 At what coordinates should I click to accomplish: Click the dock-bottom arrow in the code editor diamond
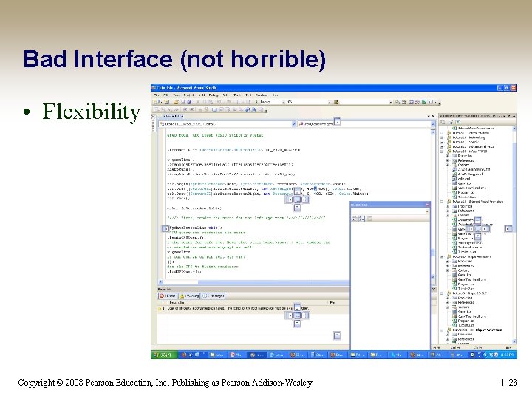(297, 208)
